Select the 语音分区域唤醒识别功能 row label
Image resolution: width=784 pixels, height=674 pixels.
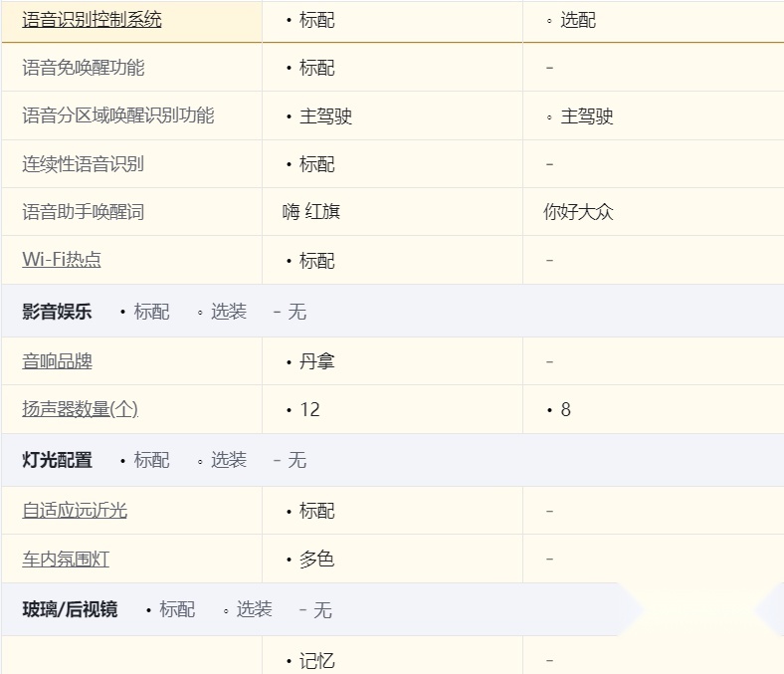click(x=118, y=115)
